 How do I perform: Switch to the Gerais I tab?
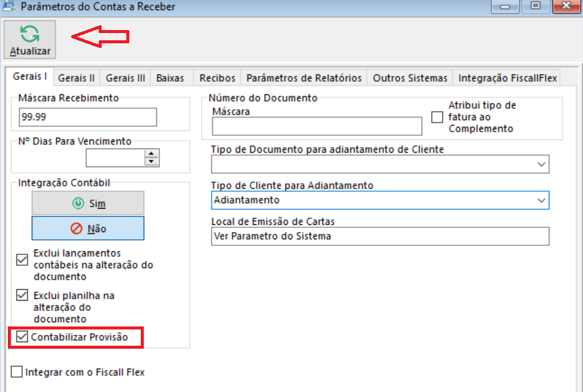point(29,76)
